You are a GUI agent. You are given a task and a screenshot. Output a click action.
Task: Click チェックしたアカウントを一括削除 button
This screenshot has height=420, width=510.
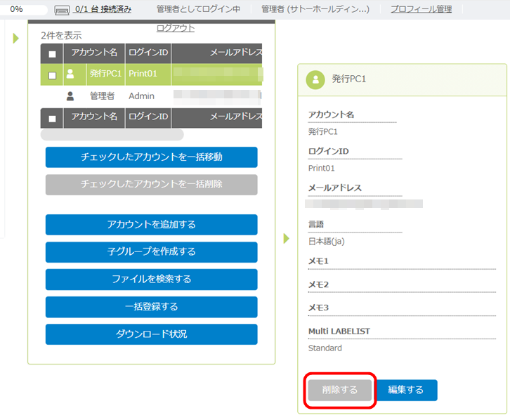[x=151, y=184]
